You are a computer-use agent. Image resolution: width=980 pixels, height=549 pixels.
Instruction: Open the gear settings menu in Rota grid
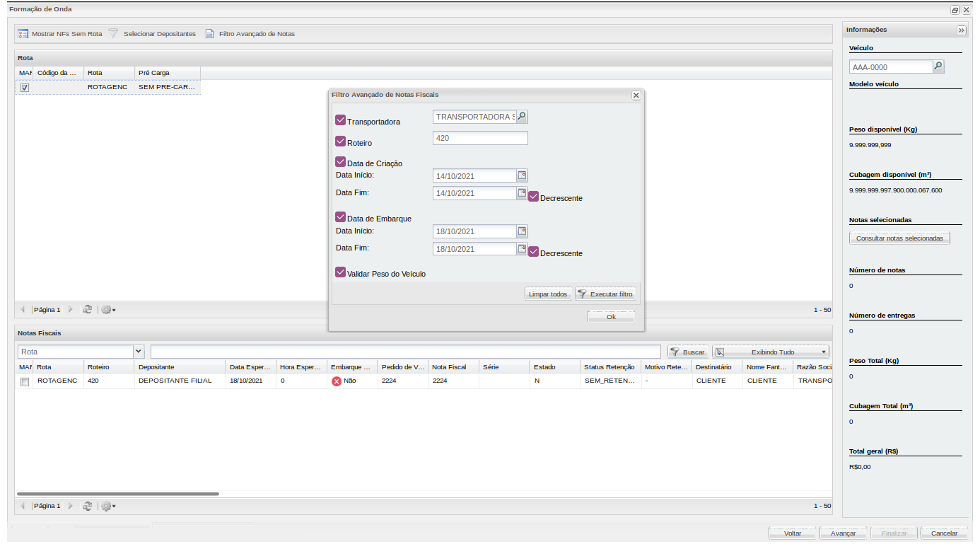click(x=108, y=309)
